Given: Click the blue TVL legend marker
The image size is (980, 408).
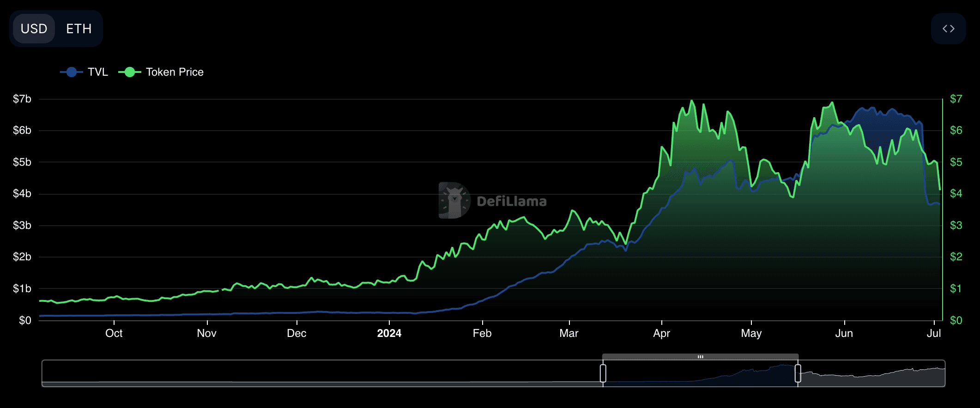Looking at the screenshot, I should 72,72.
